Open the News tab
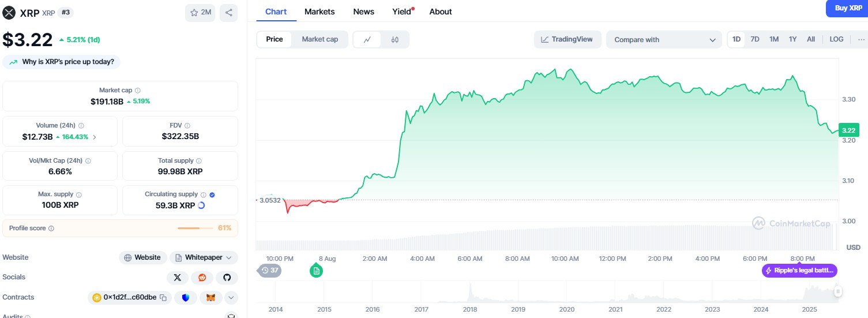Image resolution: width=868 pixels, height=318 pixels. tap(363, 12)
